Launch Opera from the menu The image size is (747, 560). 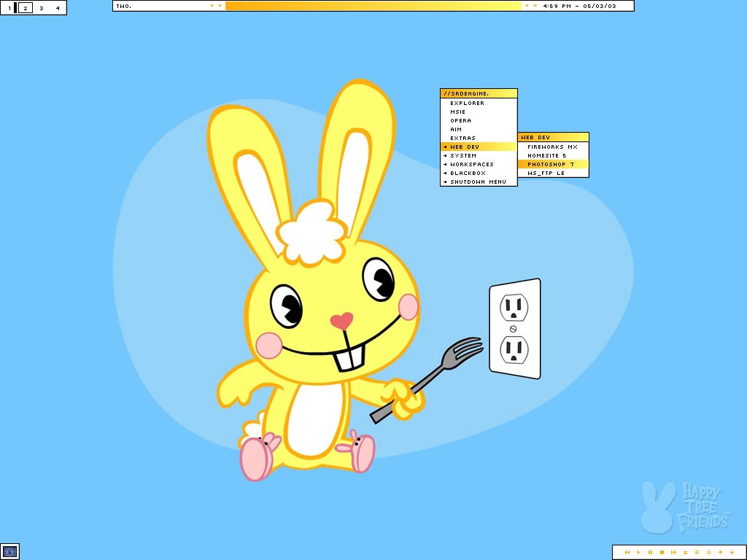coord(479,120)
